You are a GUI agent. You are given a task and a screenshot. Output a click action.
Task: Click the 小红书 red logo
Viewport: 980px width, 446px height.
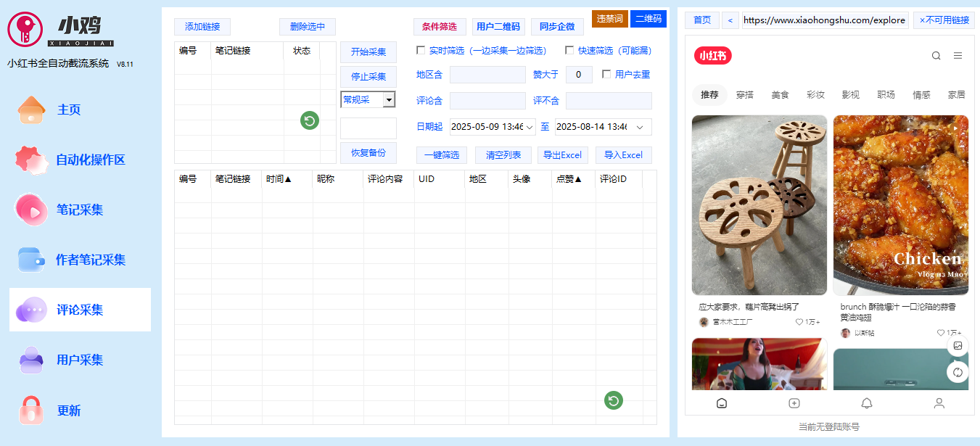712,56
